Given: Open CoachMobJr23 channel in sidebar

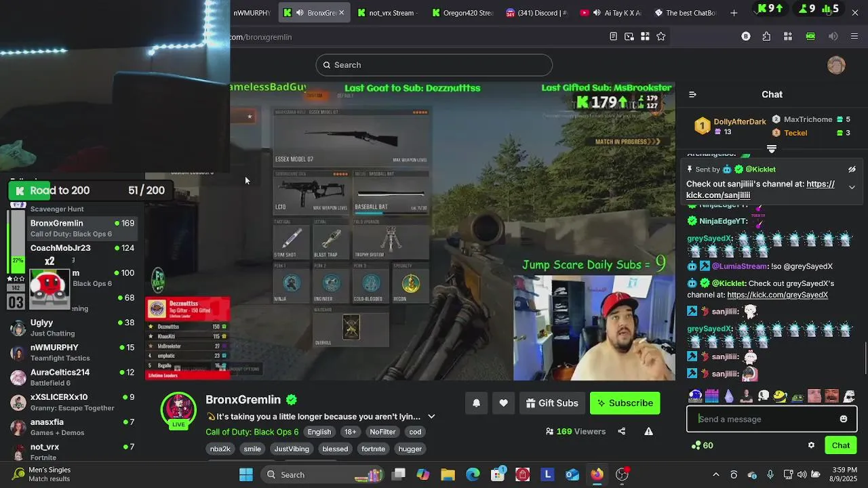Looking at the screenshot, I should (73, 253).
